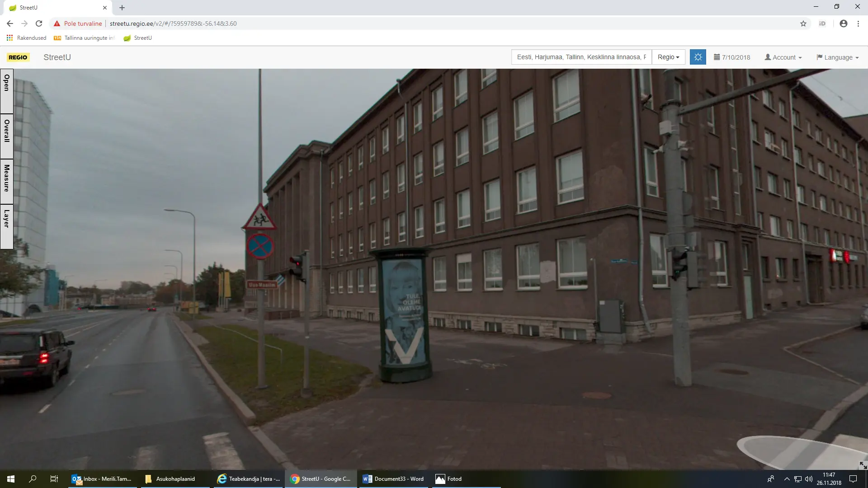Switch to Document33 Word in taskbar

point(393,479)
